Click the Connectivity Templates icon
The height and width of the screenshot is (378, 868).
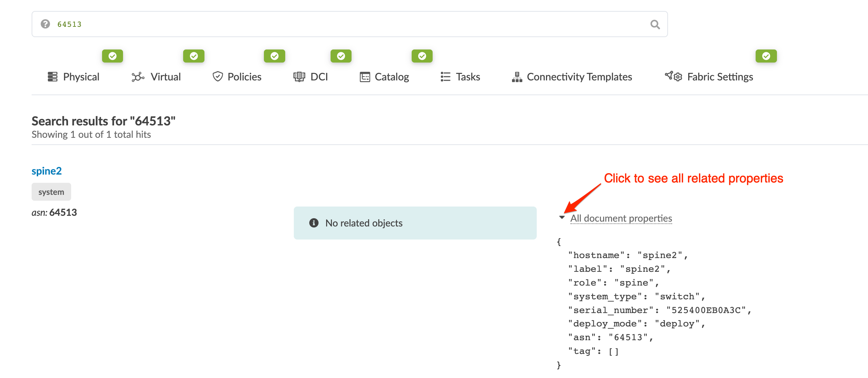516,77
